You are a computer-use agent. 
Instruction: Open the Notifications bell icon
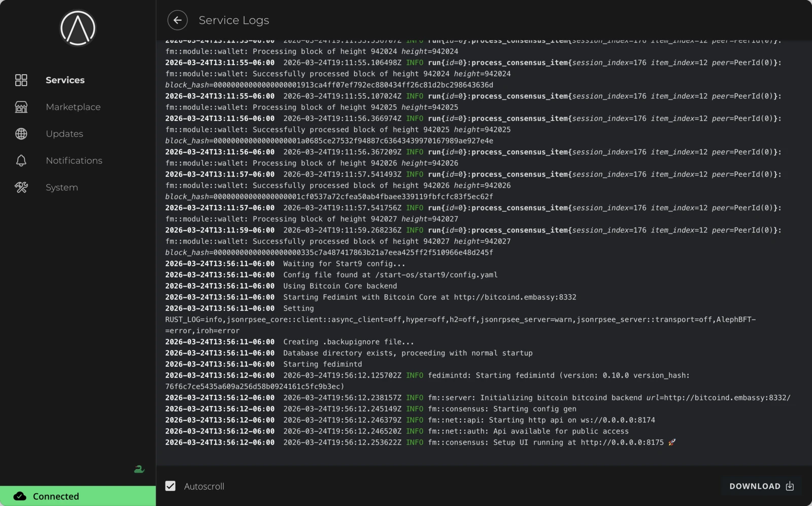click(21, 160)
